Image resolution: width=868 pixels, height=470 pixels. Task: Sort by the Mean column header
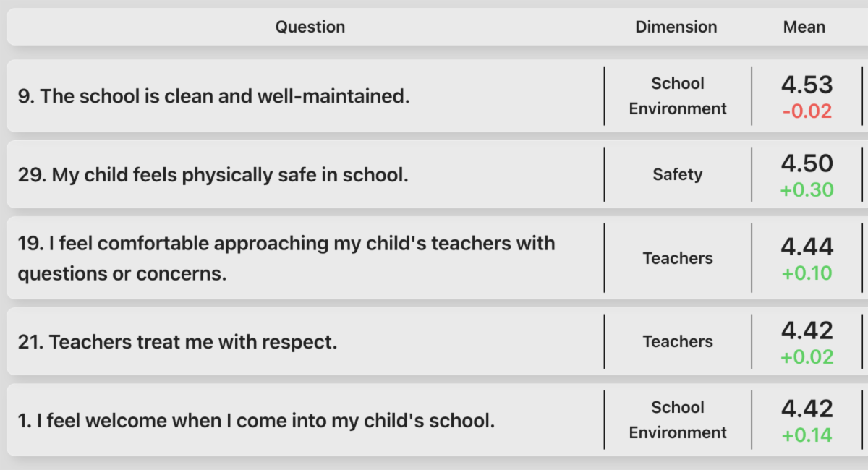click(x=804, y=27)
